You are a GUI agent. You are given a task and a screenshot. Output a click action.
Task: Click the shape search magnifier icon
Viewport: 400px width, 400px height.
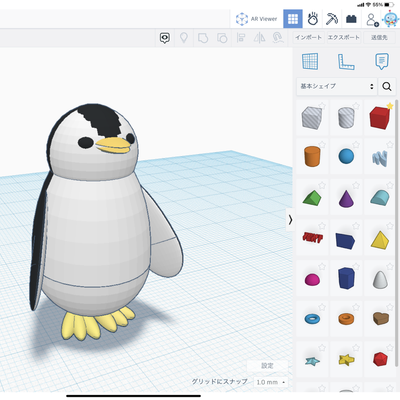[387, 87]
